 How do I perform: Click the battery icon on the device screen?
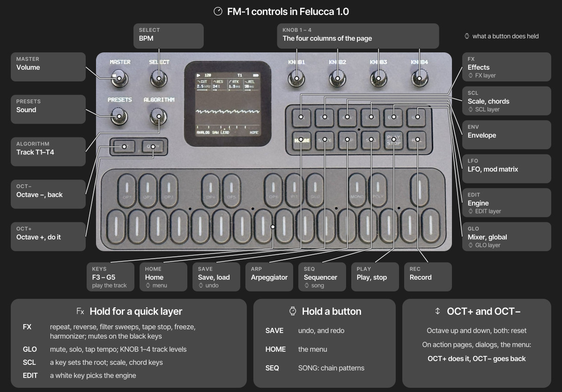point(255,75)
